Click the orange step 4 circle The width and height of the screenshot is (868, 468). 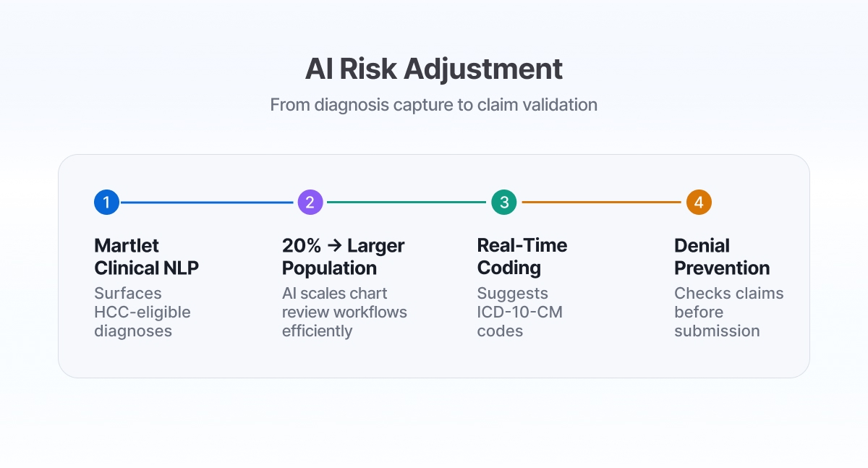(699, 203)
